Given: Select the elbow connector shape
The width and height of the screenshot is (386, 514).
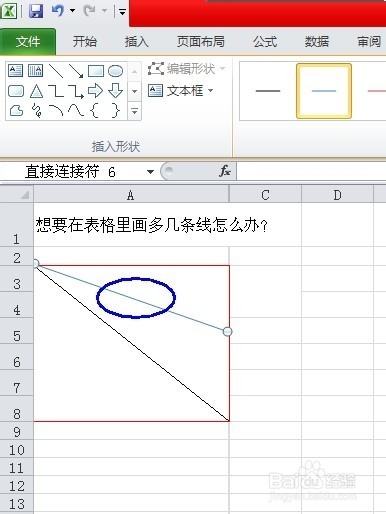Looking at the screenshot, I should tap(56, 91).
